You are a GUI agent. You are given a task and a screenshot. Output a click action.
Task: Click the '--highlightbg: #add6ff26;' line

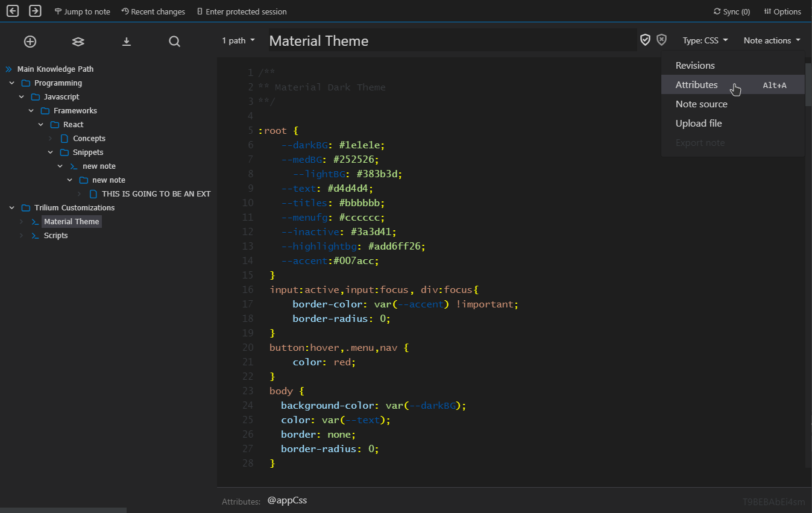coord(353,247)
